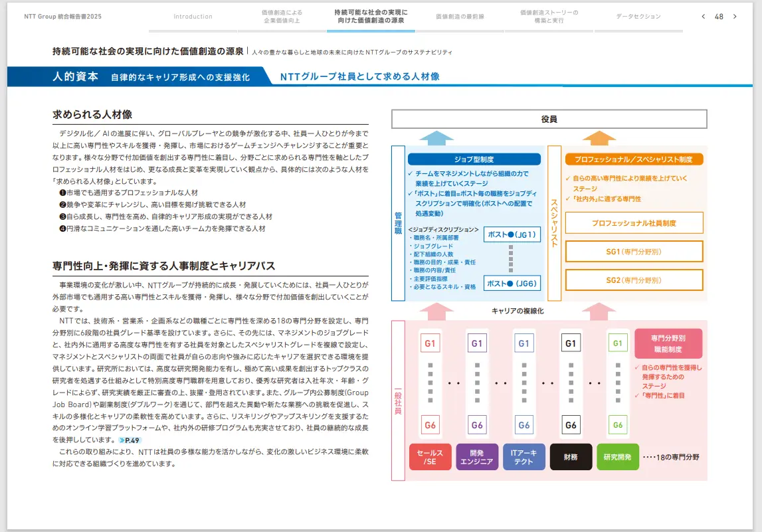Image resolution: width=762 pixels, height=532 pixels.
Task: Go to the previous page with the left arrow
Action: [x=703, y=15]
